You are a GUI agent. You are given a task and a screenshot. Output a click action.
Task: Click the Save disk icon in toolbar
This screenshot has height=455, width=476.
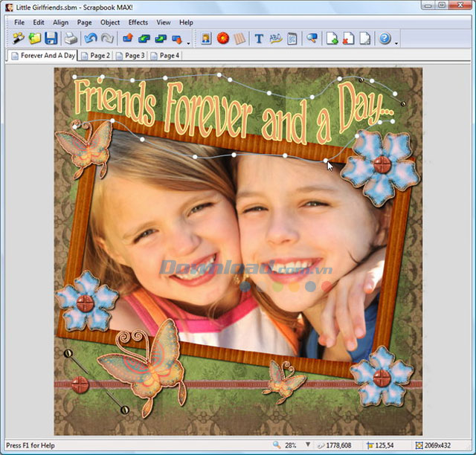(51, 39)
